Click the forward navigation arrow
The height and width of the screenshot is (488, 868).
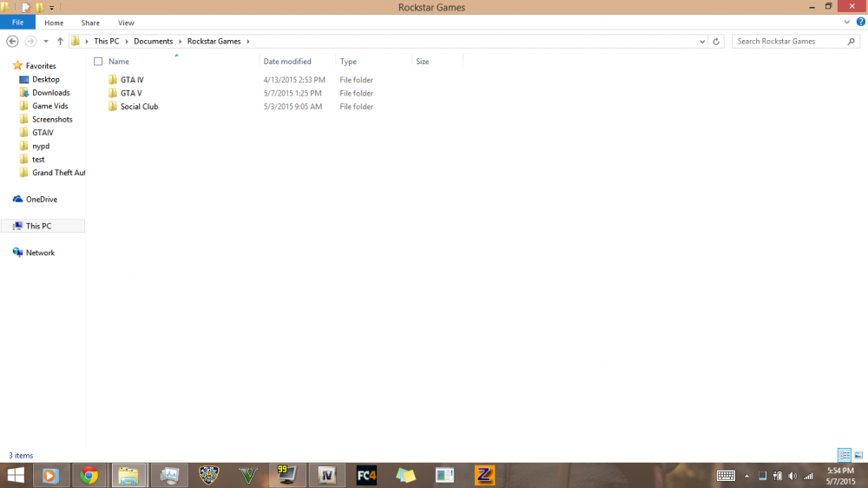(30, 41)
